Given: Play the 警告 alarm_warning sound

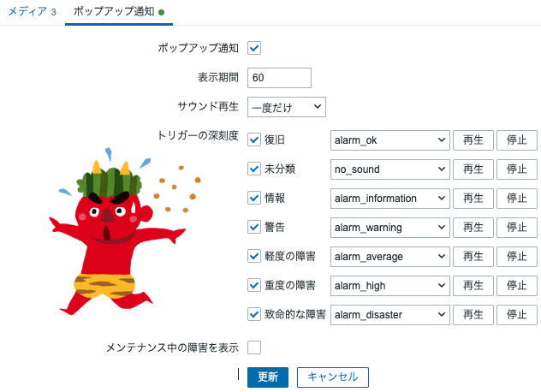Looking at the screenshot, I should pyautogui.click(x=473, y=228).
